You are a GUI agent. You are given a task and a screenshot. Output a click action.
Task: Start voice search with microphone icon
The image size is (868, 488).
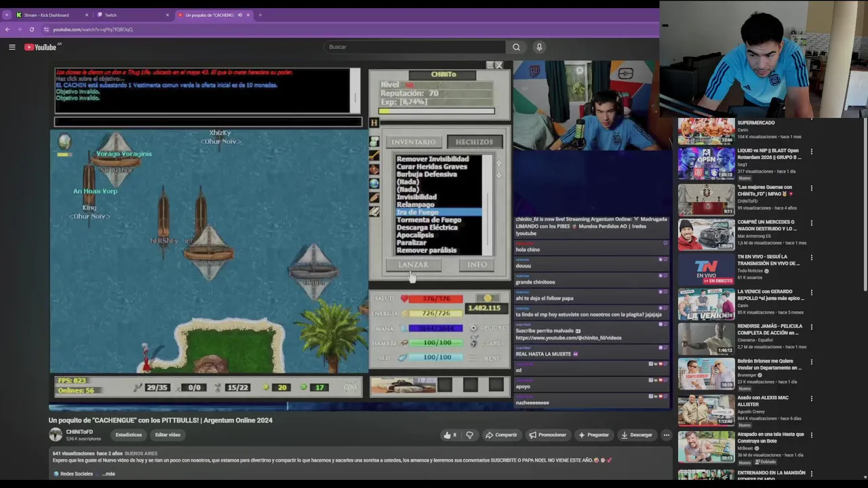[539, 47]
